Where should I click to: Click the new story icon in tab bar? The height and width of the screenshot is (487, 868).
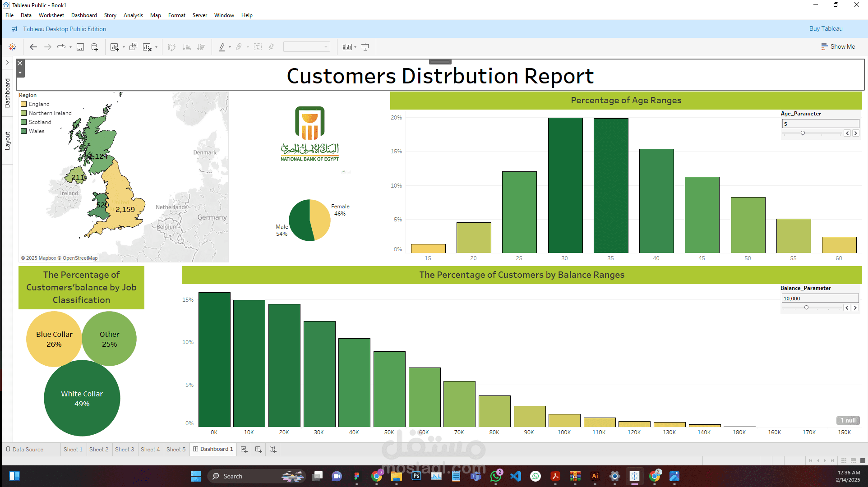[273, 449]
